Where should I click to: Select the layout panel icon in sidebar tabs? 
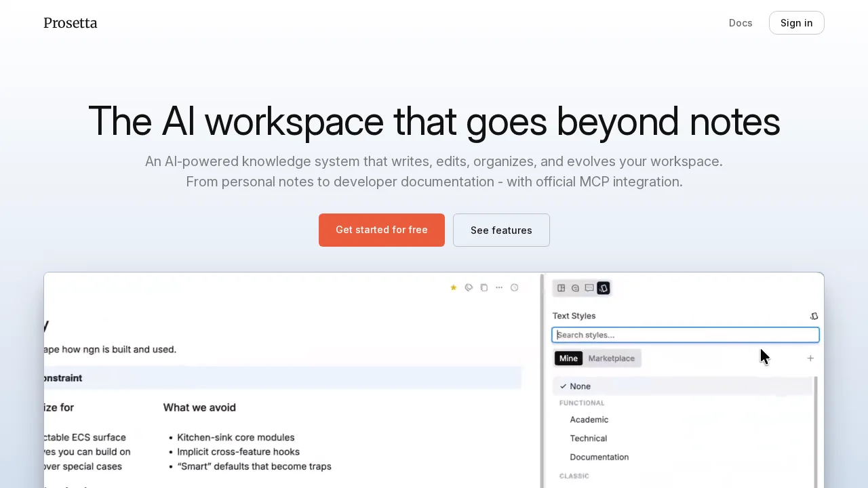pos(561,288)
